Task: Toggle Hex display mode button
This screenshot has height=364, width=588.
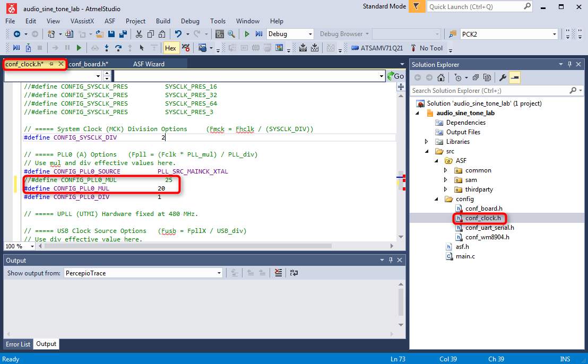Action: [170, 48]
